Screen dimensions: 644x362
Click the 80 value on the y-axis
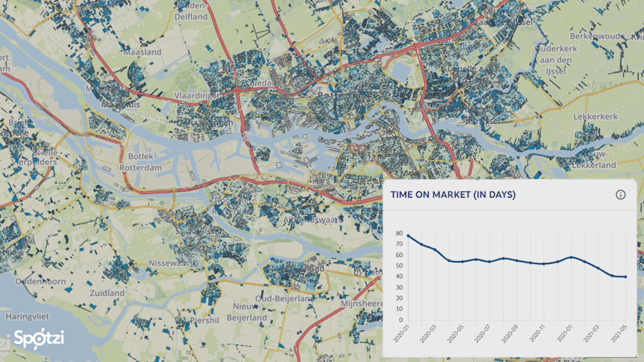(x=399, y=233)
